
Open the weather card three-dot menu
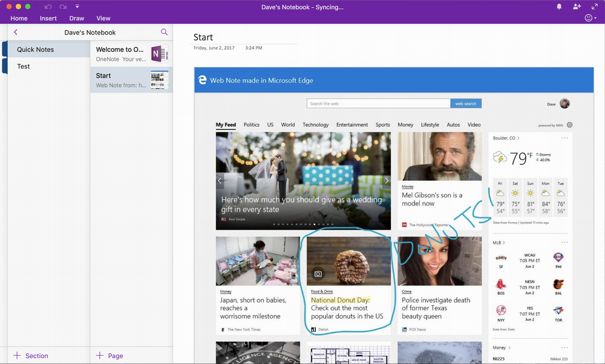pos(564,138)
